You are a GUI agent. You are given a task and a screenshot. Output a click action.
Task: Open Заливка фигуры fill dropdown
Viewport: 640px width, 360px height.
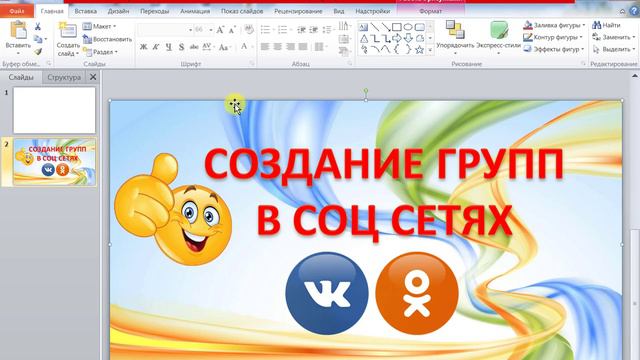click(x=554, y=25)
